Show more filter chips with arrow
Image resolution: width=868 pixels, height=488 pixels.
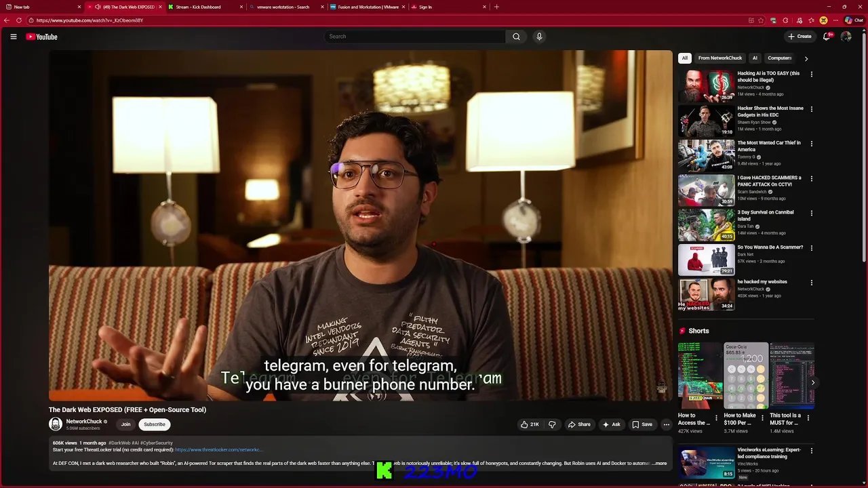[x=806, y=58]
